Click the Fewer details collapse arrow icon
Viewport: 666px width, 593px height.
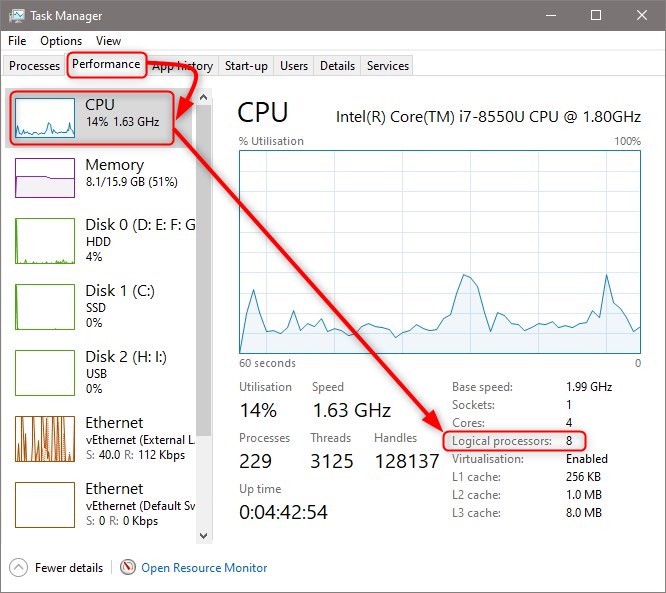pos(18,568)
